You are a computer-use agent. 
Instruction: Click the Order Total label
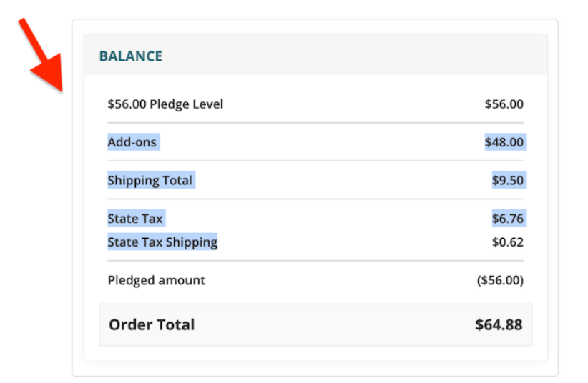(x=152, y=324)
